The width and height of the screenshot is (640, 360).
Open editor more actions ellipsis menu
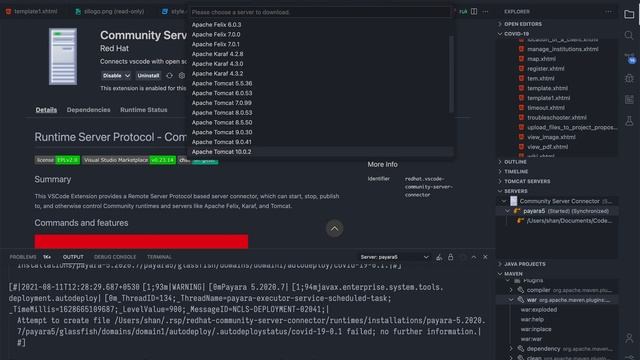click(x=485, y=11)
